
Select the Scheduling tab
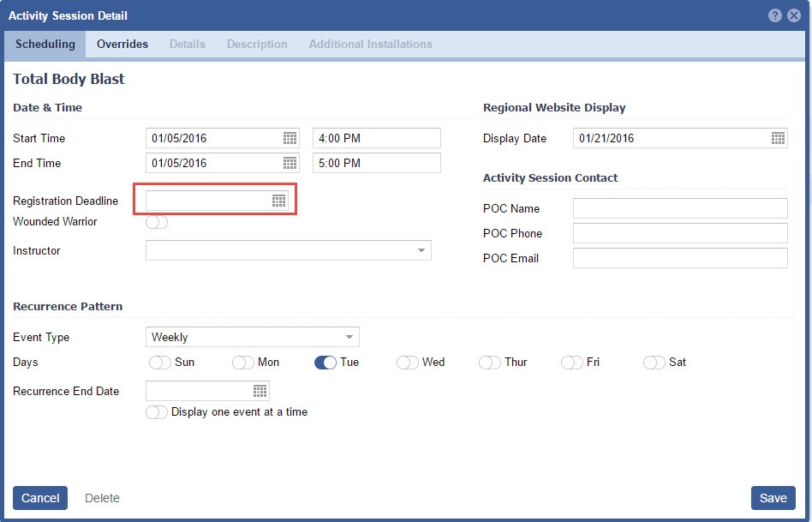click(45, 44)
